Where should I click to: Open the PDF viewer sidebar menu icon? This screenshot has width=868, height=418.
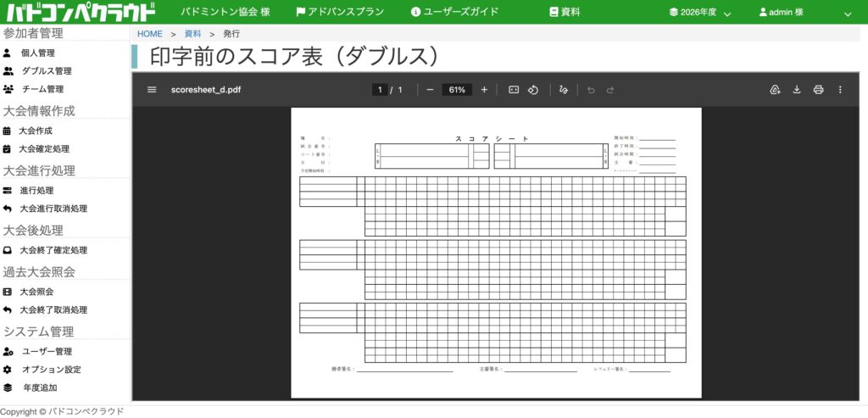click(152, 90)
